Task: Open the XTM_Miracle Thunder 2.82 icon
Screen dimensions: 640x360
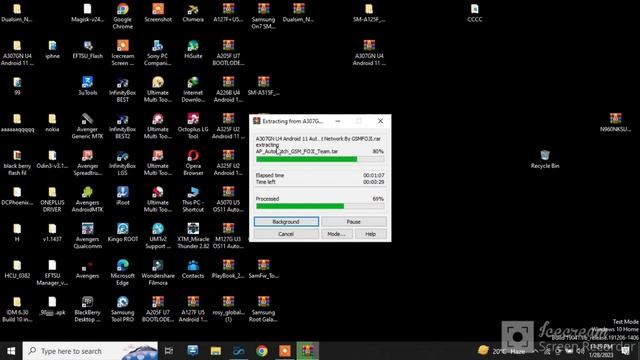Action: pos(193,236)
